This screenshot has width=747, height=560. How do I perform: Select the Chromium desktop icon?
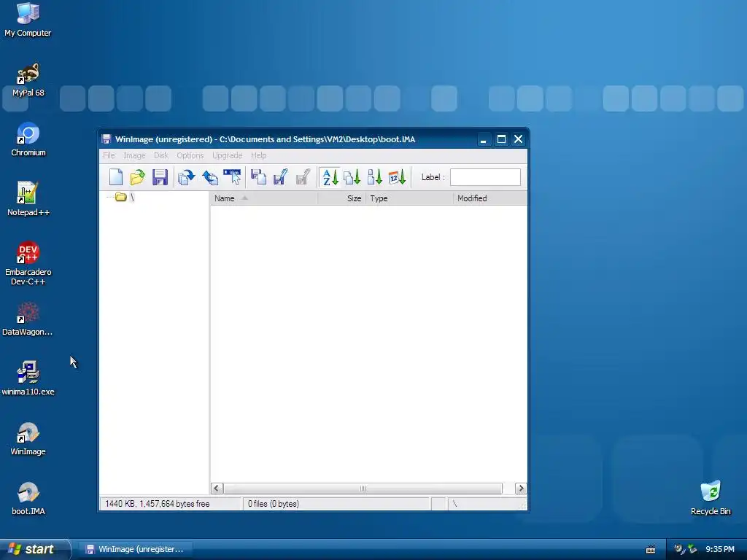28,139
